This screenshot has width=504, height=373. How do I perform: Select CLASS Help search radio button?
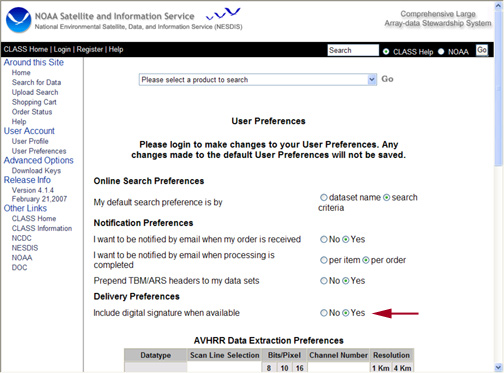point(386,52)
